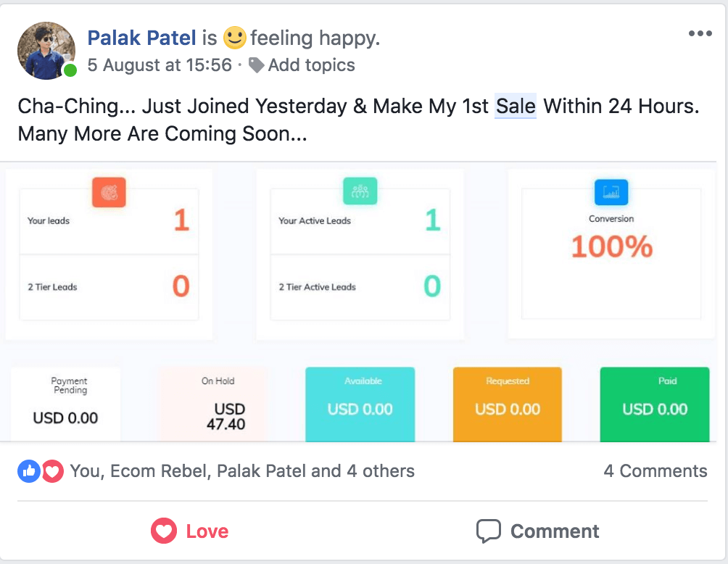Click the teal Active Leads people icon
728x564 pixels.
tap(360, 192)
